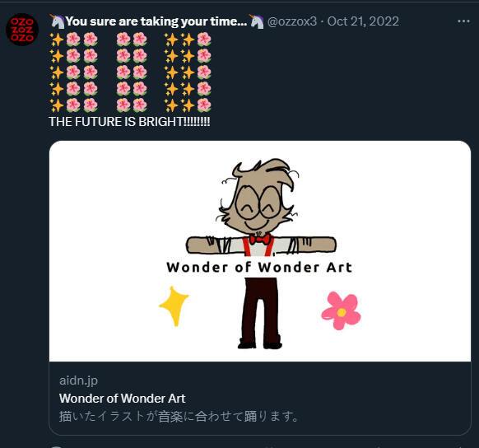Click "Wonder of Wonder Art" text inside the preview image
Viewport: 479px width, 448px height.
[x=259, y=268]
